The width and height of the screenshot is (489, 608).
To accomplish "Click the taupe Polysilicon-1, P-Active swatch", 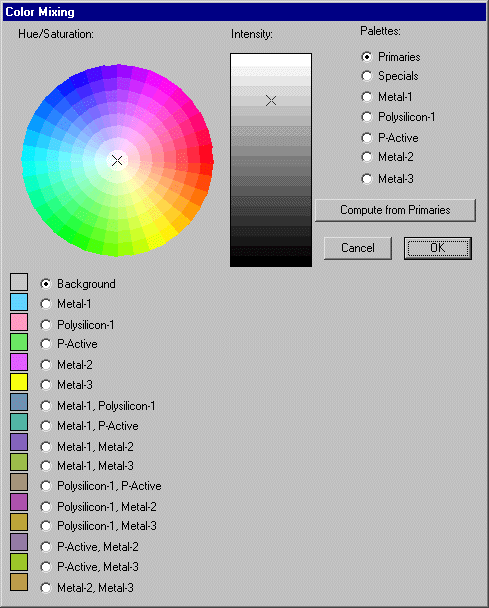I will 19,482.
